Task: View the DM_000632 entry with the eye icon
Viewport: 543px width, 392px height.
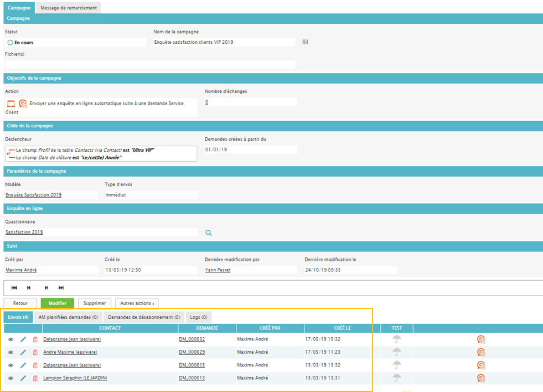Action: (11, 339)
